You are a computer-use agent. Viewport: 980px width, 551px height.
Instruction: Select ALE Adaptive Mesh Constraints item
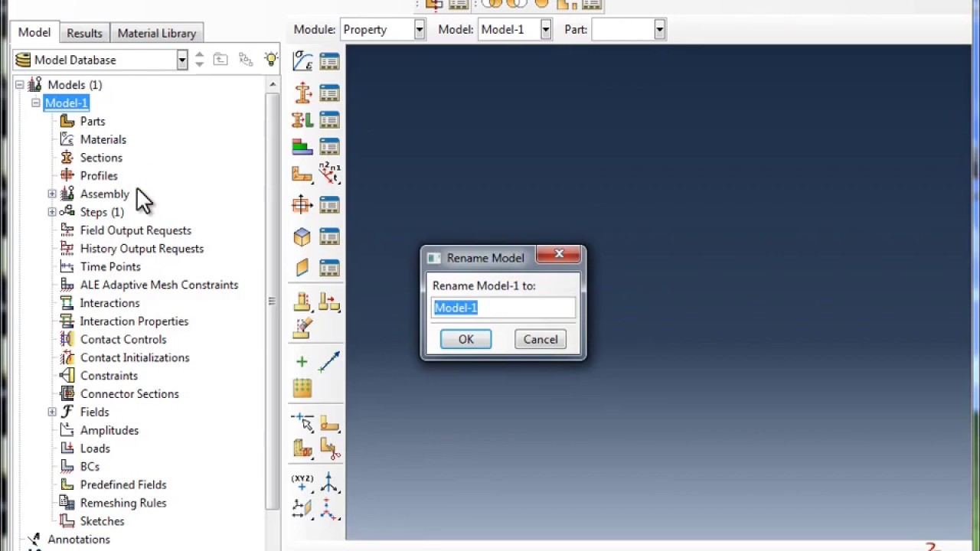point(159,285)
